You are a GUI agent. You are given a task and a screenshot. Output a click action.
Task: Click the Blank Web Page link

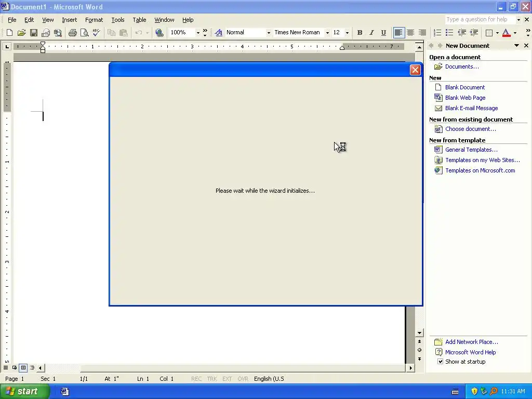465,98
